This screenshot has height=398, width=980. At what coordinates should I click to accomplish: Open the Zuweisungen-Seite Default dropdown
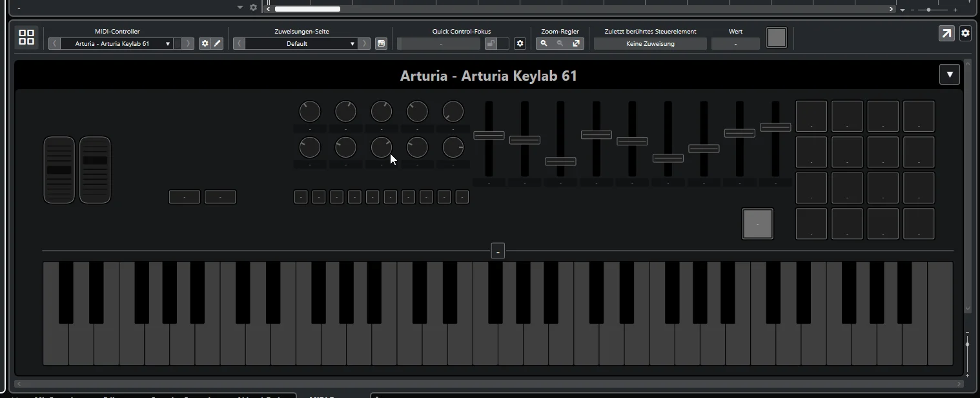point(301,43)
